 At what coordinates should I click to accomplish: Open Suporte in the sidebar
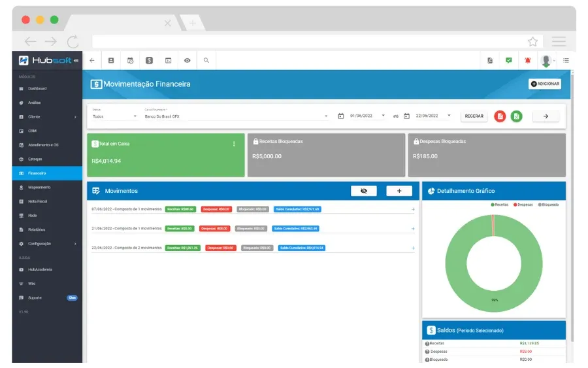[x=47, y=298]
